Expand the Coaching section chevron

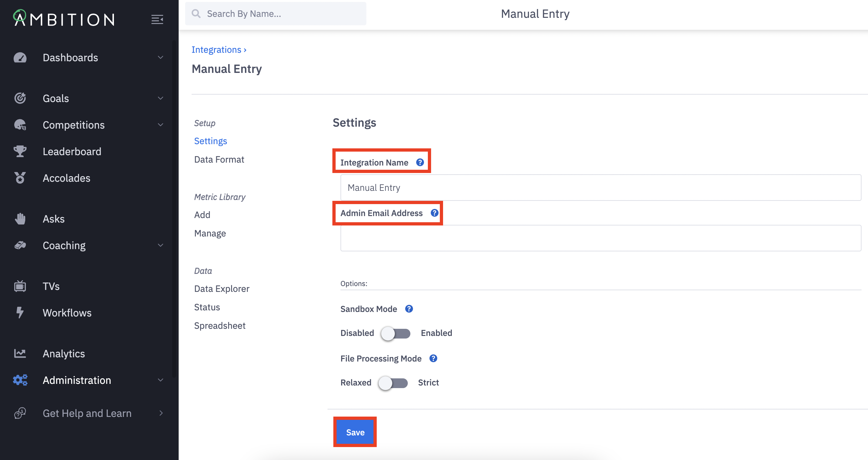click(x=161, y=245)
